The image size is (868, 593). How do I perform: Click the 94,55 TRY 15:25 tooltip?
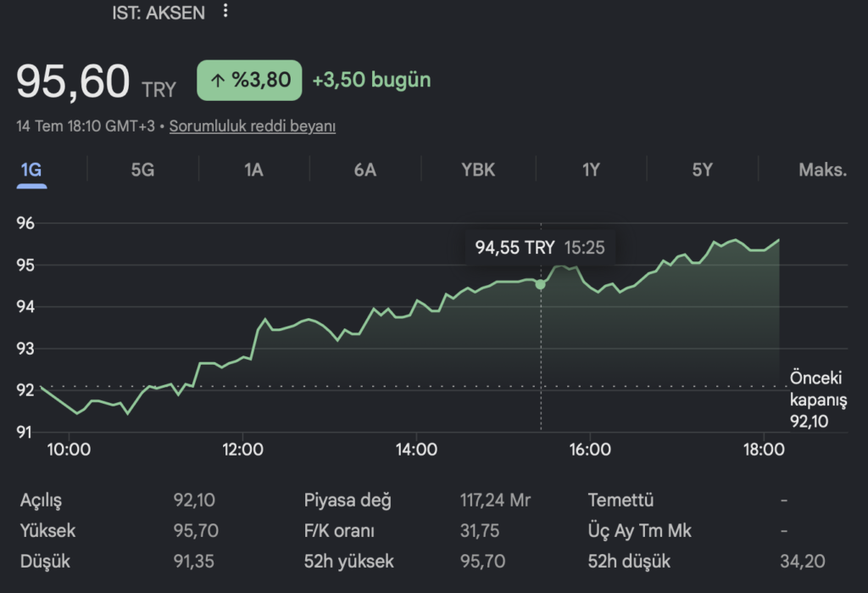[x=540, y=247]
